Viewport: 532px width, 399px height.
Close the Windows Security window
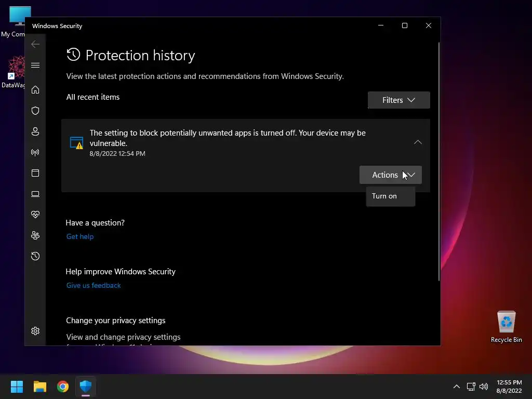[429, 25]
